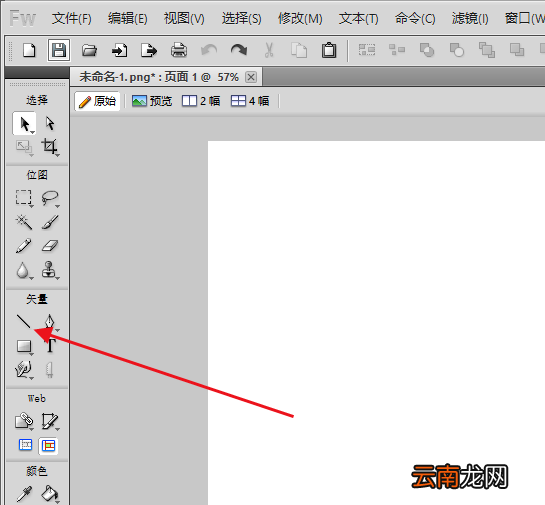This screenshot has height=505, width=545.
Task: Select the Paint Bucket tool
Action: click(50, 494)
